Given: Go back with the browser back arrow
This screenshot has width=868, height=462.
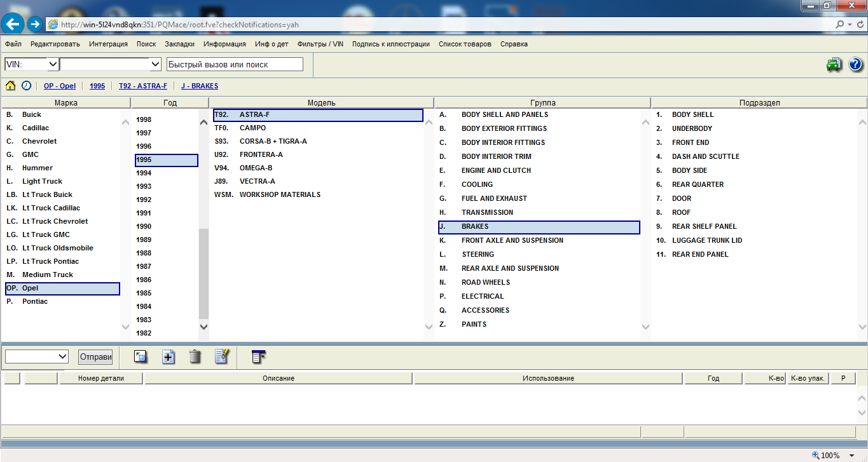Looking at the screenshot, I should pyautogui.click(x=13, y=24).
